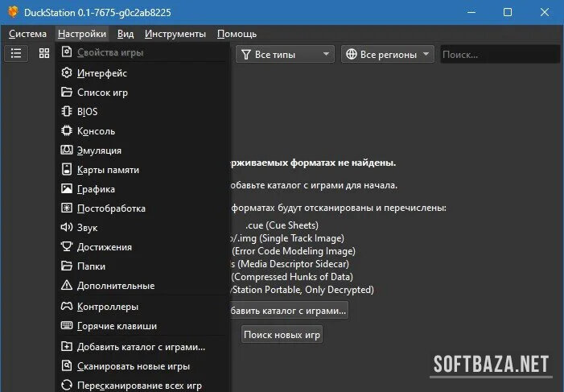Open Карты памяти settings entry
Screen dimensions: 564x392
142,170
